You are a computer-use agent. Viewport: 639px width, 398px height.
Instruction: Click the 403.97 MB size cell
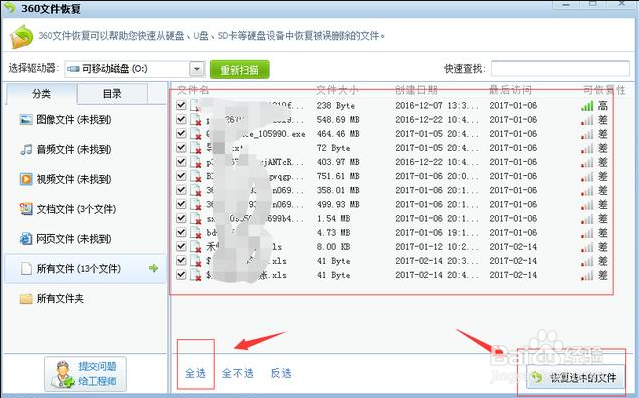(x=338, y=162)
